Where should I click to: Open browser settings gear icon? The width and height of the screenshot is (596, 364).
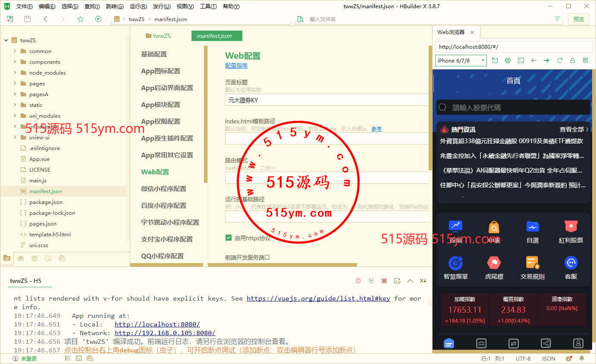tap(508, 60)
